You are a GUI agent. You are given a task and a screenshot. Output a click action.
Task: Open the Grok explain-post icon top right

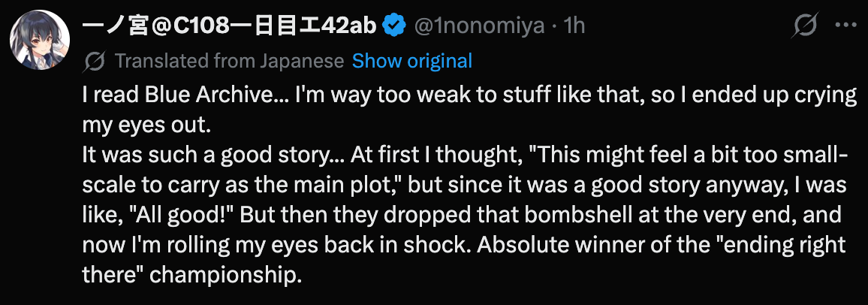806,26
